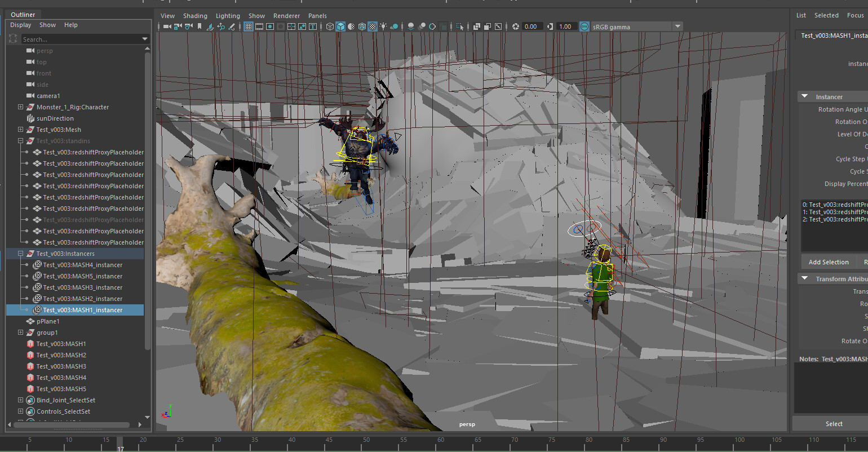Toggle the viewport Grid display
Viewport: 868px width, 452px height.
[249, 26]
